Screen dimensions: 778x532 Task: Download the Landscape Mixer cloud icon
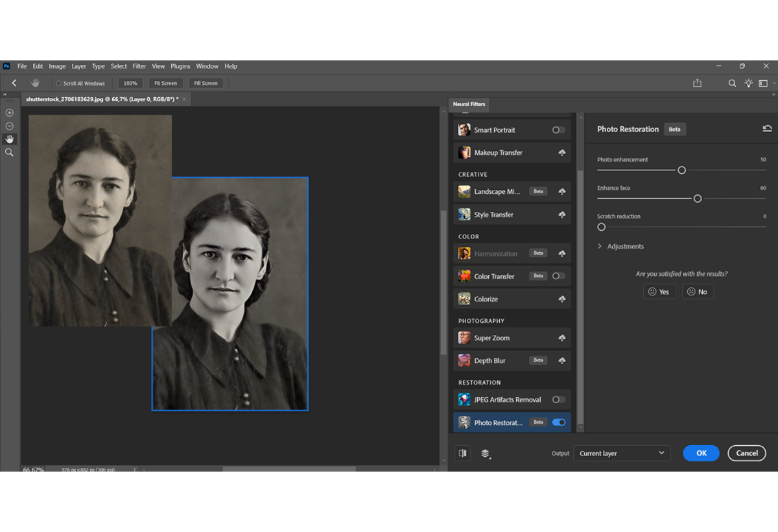(562, 192)
